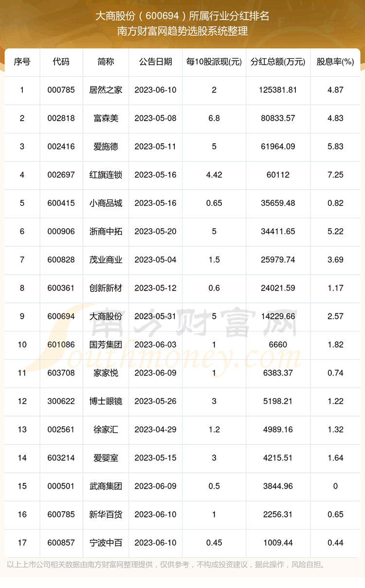Click the 股息率(%) column header

(x=335, y=62)
